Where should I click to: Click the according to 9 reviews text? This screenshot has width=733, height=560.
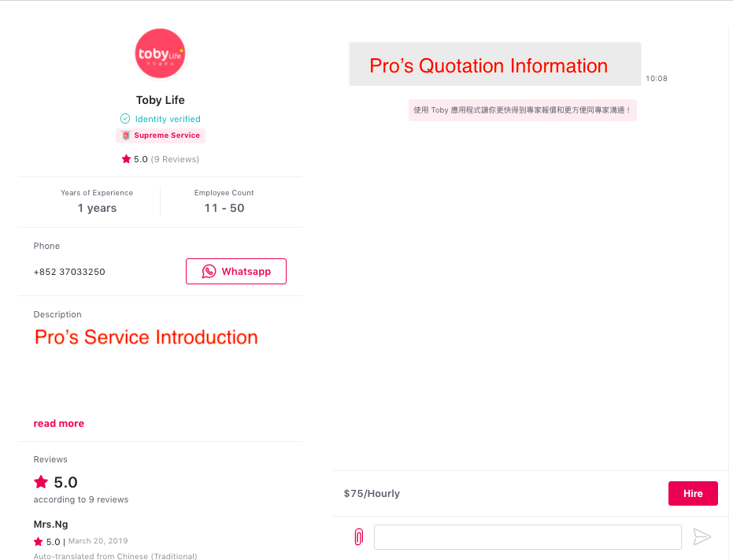tap(81, 499)
